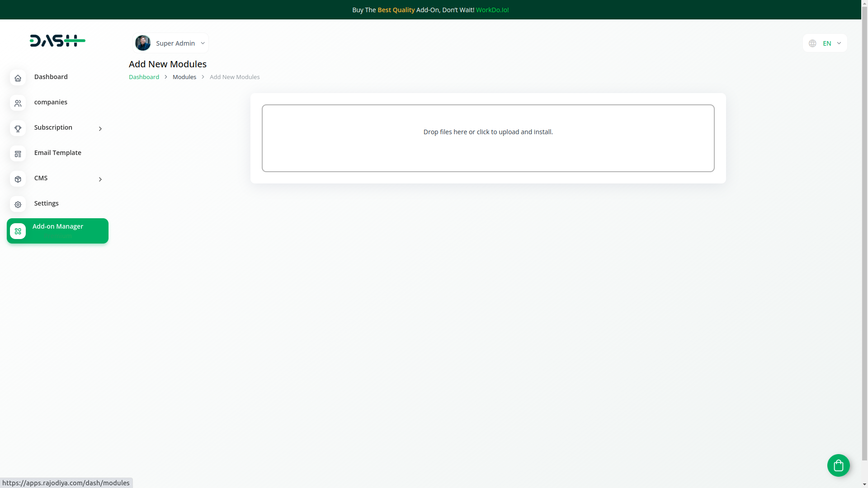Screen dimensions: 868x488
Task: Click the Email Template layout icon
Action: tap(18, 154)
